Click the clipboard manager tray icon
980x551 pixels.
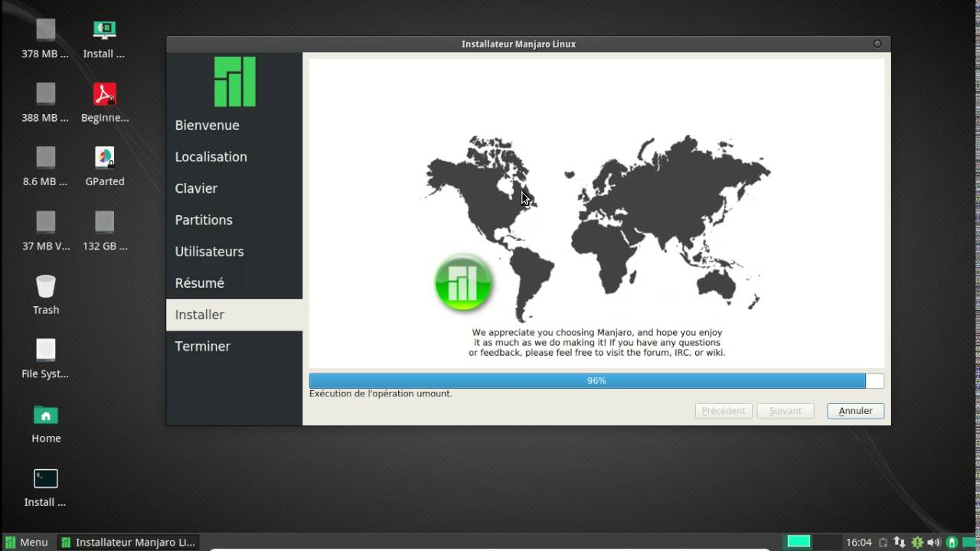[x=884, y=543]
